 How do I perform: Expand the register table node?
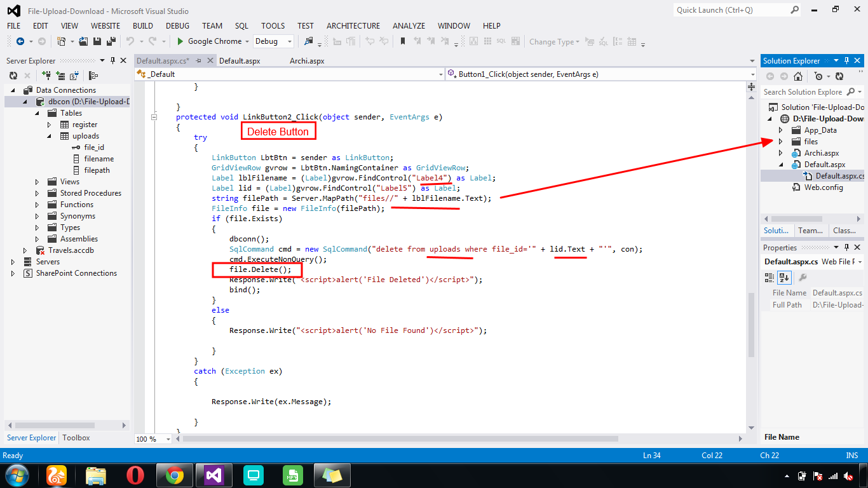pyautogui.click(x=50, y=125)
